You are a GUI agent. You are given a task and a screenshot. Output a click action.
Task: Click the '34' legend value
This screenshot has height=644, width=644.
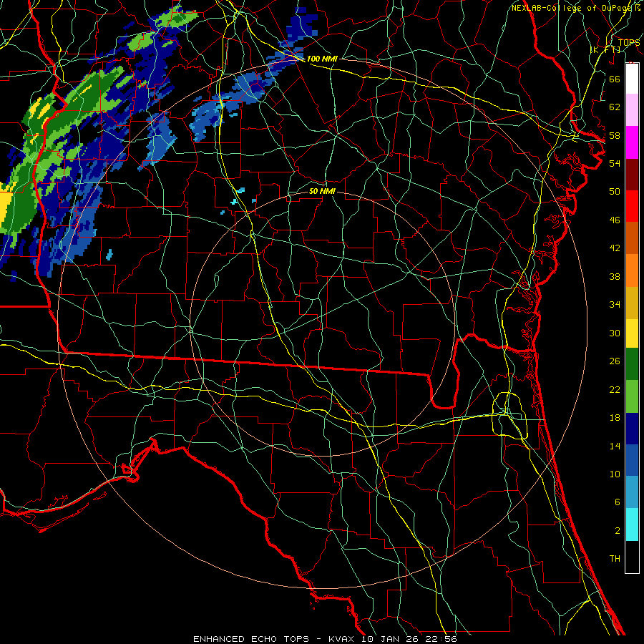pyautogui.click(x=615, y=305)
